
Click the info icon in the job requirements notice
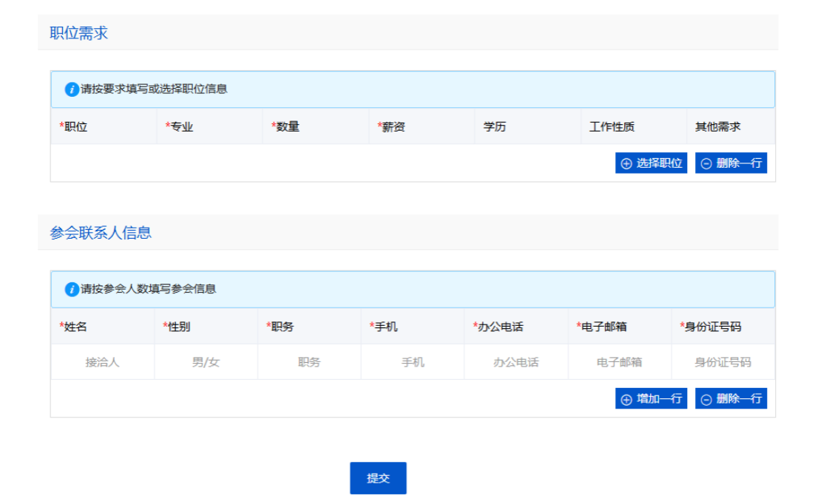tap(72, 89)
